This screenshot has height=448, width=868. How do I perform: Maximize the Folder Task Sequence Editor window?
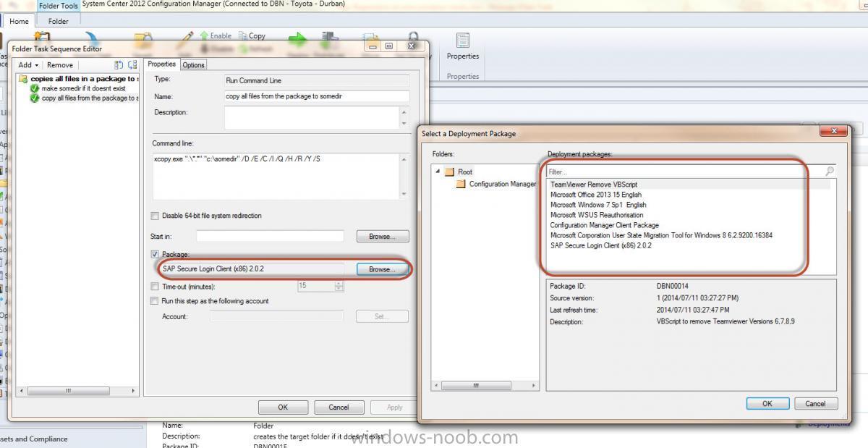388,46
